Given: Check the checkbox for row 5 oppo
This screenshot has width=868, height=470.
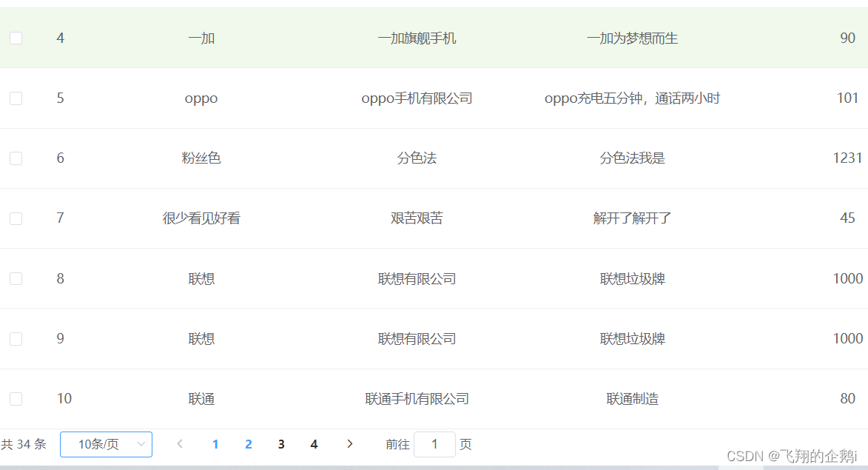Looking at the screenshot, I should click(16, 98).
